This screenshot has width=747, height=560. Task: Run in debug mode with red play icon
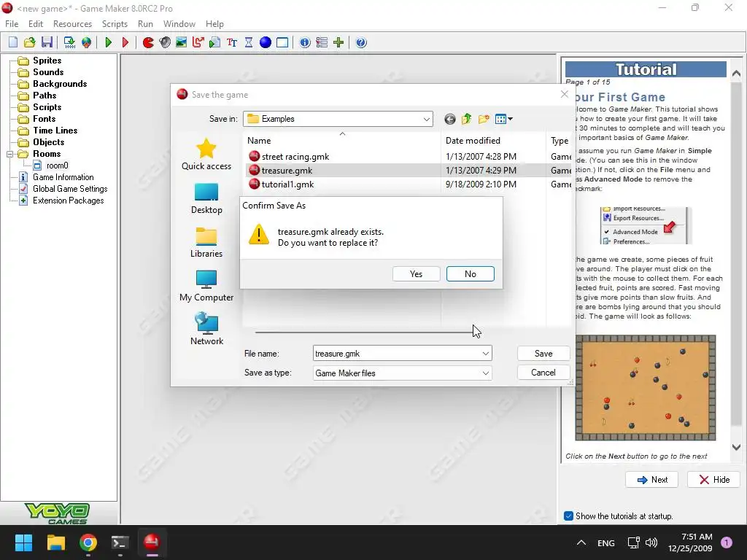point(125,42)
